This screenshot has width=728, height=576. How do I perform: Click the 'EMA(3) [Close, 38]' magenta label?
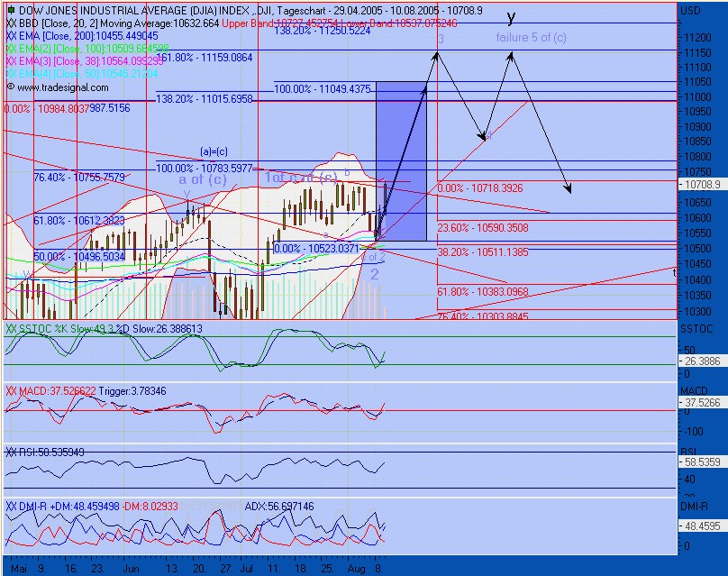(x=91, y=61)
